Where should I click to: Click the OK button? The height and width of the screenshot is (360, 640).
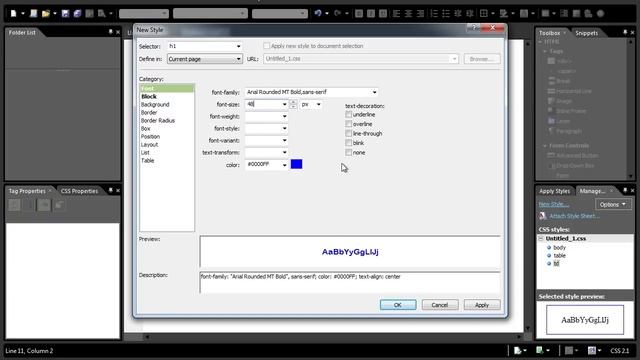tap(398, 305)
